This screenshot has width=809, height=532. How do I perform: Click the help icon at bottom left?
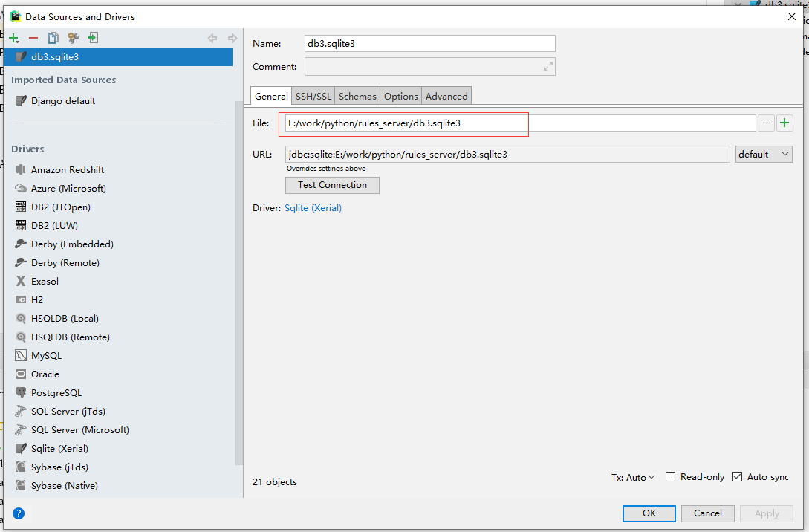[x=18, y=513]
